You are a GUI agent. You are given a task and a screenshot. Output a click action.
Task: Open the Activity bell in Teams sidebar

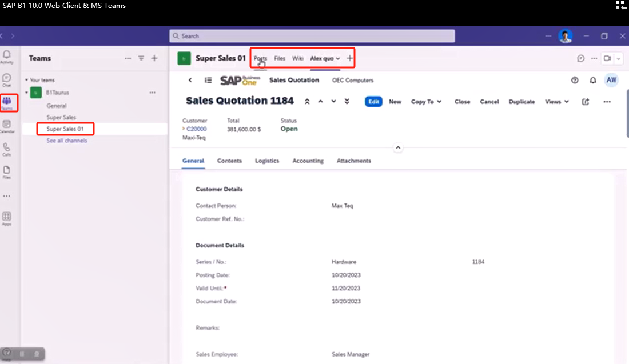click(x=7, y=57)
